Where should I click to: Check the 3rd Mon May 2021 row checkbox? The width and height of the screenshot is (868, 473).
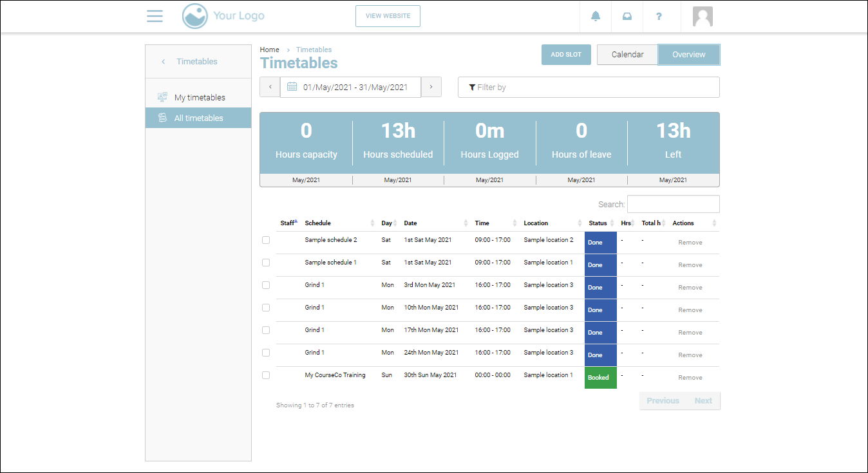click(x=266, y=285)
